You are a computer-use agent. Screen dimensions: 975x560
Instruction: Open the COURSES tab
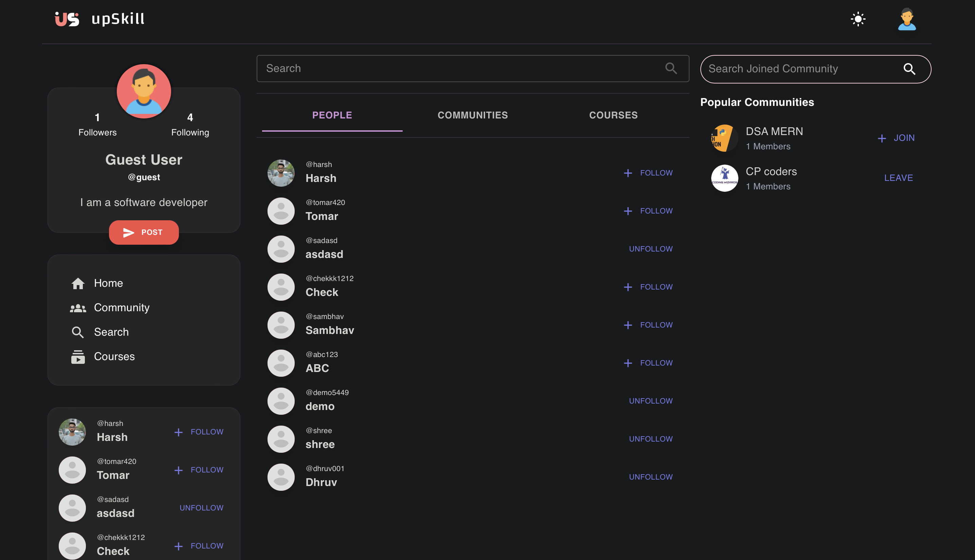(613, 115)
